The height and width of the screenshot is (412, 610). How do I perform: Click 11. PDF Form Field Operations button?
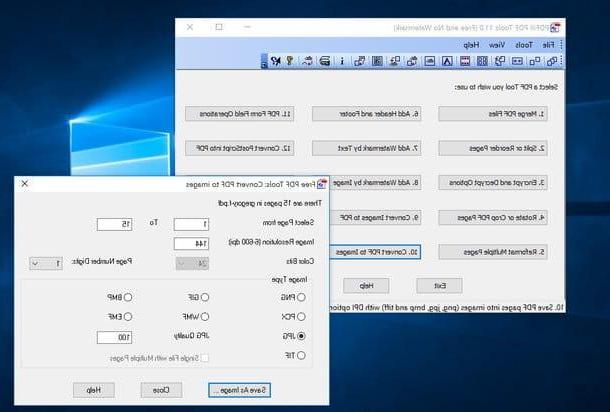(240, 114)
